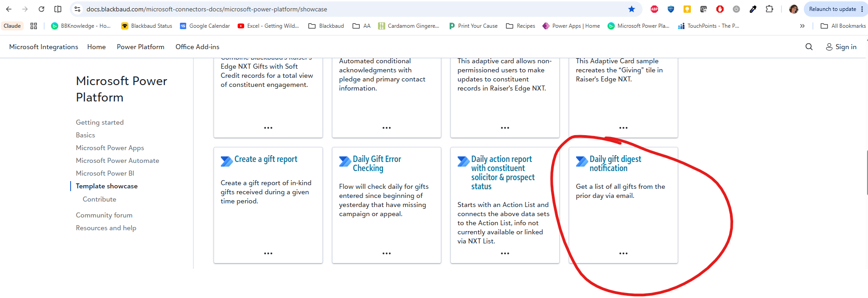868x298 pixels.
Task: Select Template showcase in sidebar
Action: [x=107, y=186]
